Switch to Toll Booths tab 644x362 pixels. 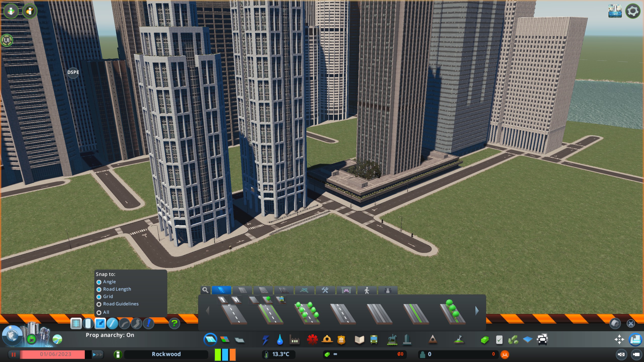346,290
